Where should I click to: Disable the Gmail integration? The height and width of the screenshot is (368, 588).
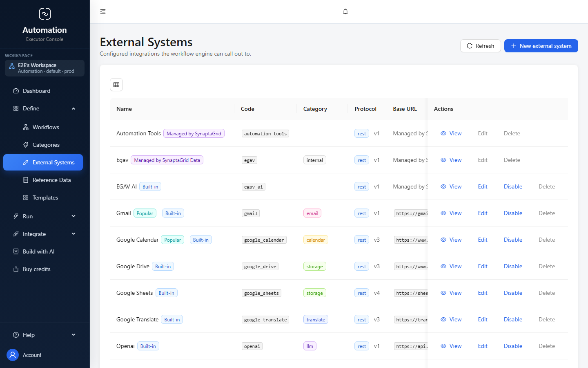coord(513,213)
